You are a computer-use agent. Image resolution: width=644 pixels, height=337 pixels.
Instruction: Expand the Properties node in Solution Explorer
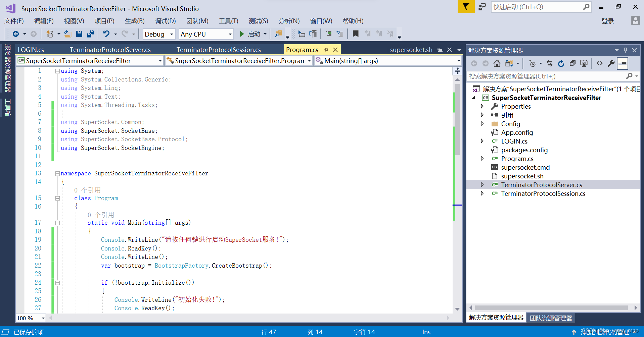pos(482,106)
